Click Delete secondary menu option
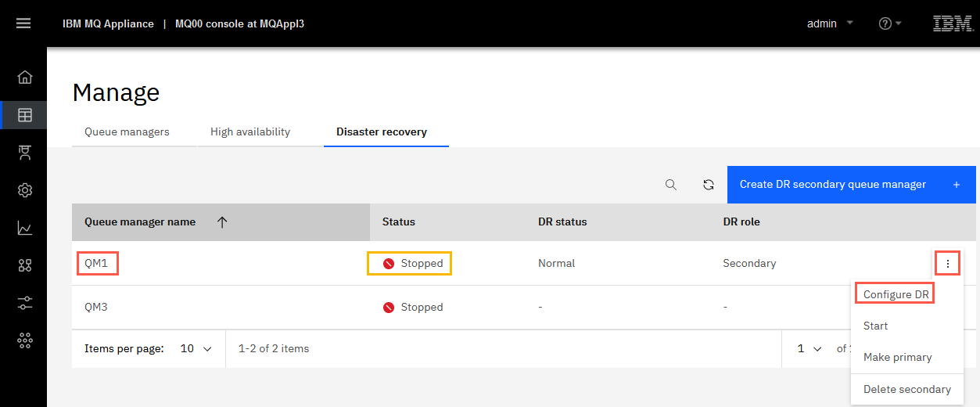Image resolution: width=980 pixels, height=407 pixels. 907,389
